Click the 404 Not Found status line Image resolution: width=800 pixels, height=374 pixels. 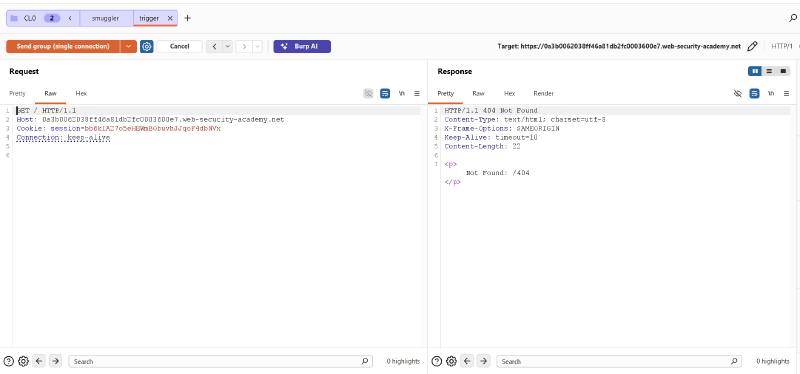pyautogui.click(x=491, y=110)
